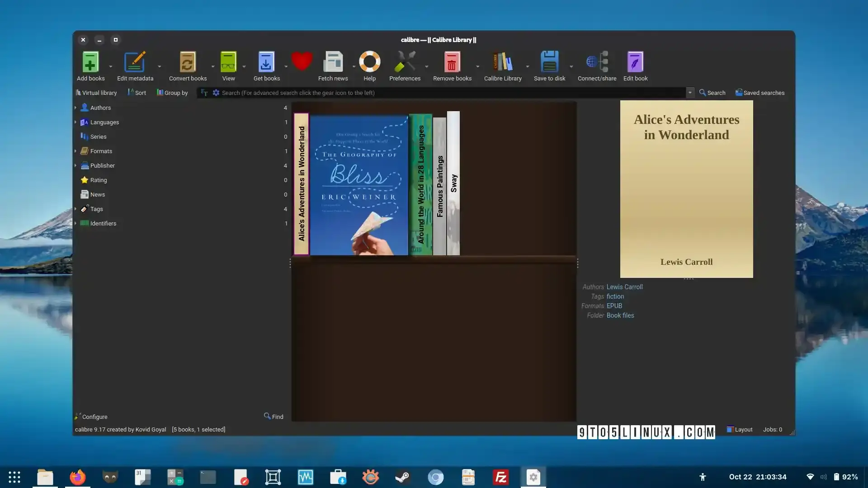Open the Virtual library menu
Viewport: 868px width, 488px height.
click(x=96, y=93)
